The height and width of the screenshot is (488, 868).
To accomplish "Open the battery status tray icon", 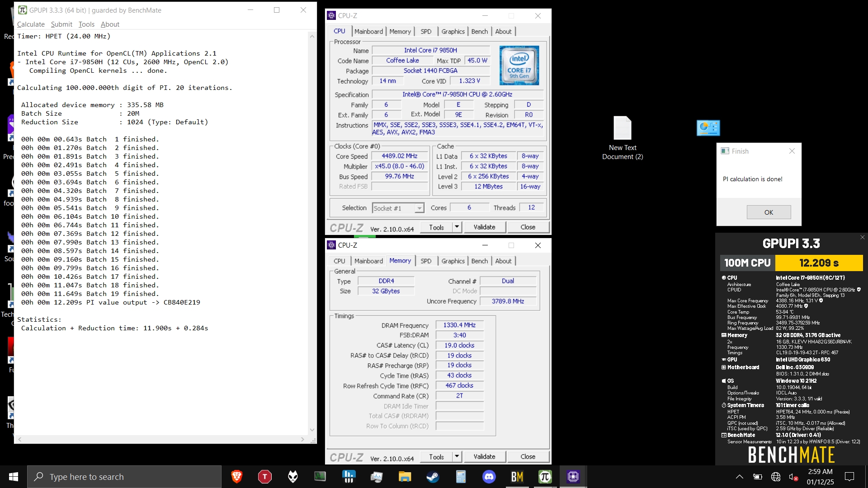I will [x=758, y=477].
